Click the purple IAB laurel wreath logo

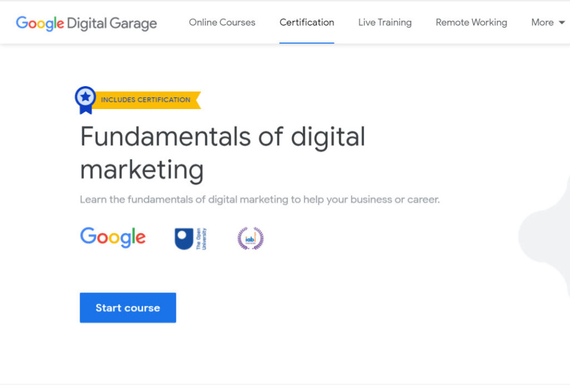pyautogui.click(x=250, y=239)
